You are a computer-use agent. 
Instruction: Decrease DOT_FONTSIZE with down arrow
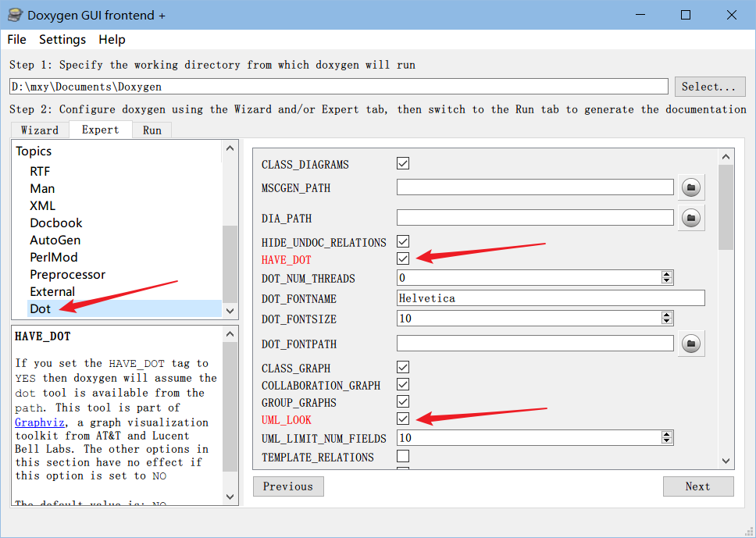pyautogui.click(x=667, y=322)
